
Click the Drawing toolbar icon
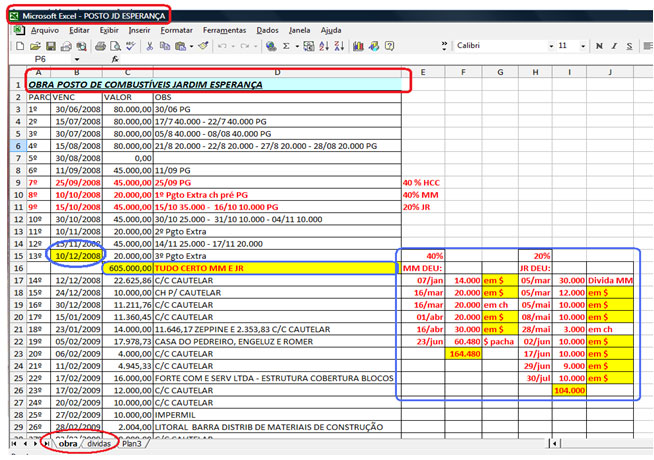tap(374, 46)
